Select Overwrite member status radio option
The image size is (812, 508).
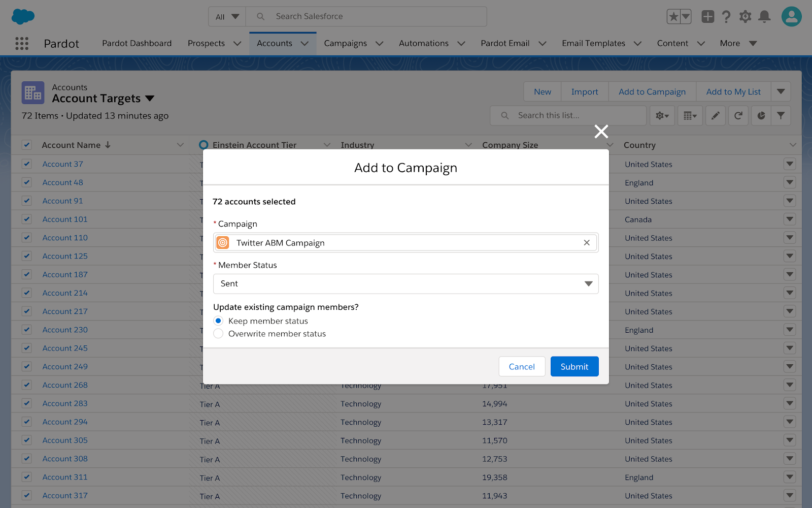pos(218,334)
